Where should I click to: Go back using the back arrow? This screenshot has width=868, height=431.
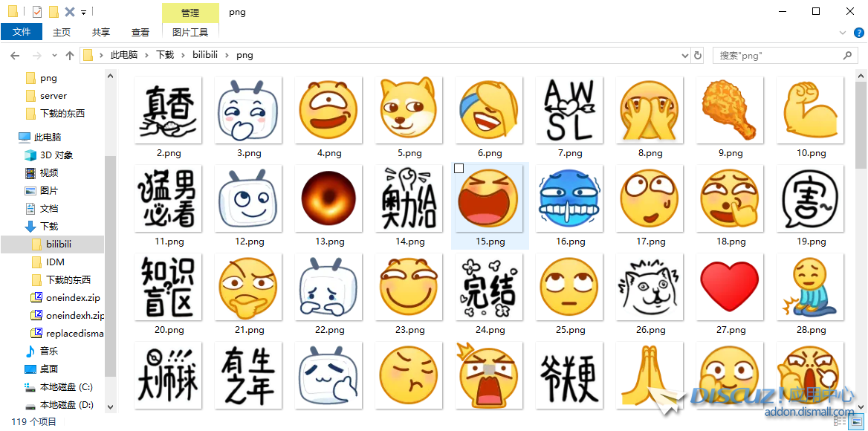14,56
